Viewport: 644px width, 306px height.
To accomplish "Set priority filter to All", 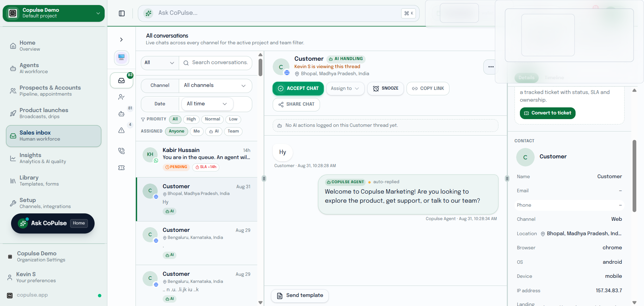I will tap(175, 119).
